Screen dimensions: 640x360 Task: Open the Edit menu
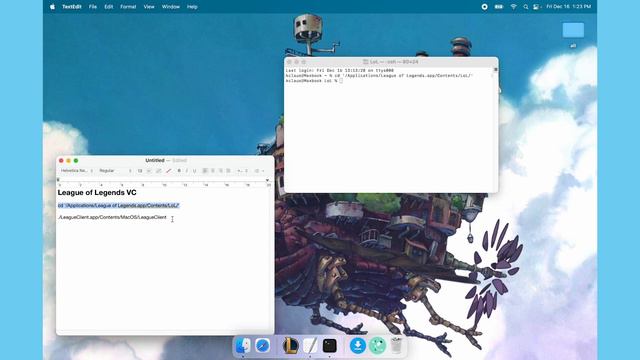[108, 7]
